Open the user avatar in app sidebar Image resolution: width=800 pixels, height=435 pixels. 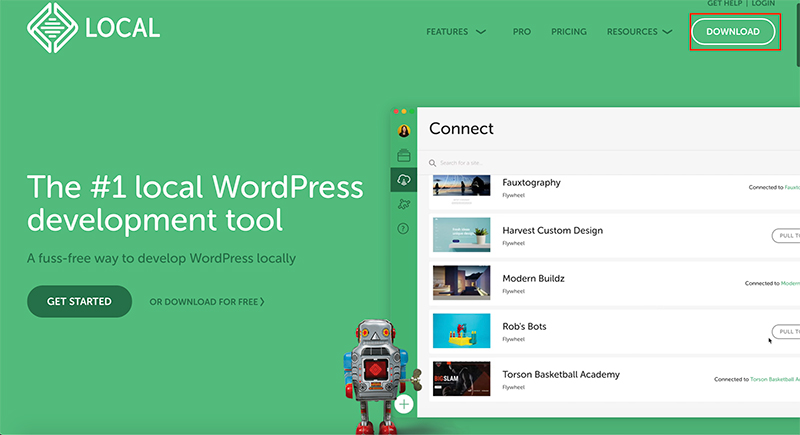click(404, 131)
